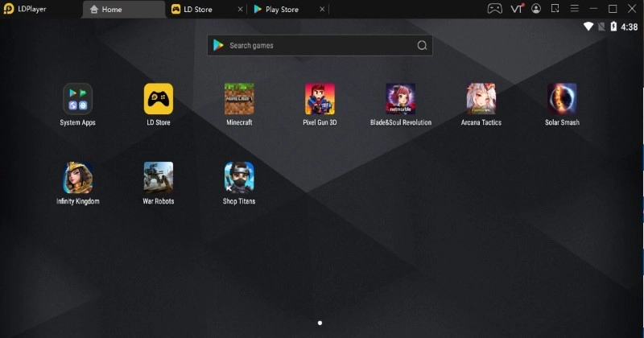Open Arcana Tactics game icon
This screenshot has height=338, width=644.
click(481, 99)
